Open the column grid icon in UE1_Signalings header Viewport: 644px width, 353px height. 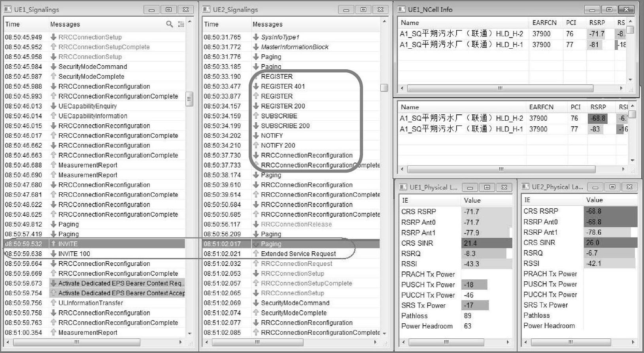181,24
